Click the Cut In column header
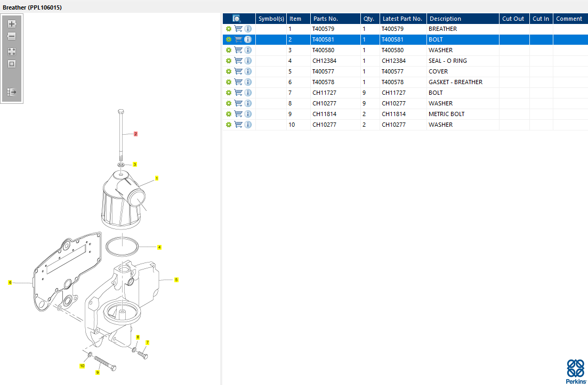The image size is (588, 385). (x=541, y=19)
